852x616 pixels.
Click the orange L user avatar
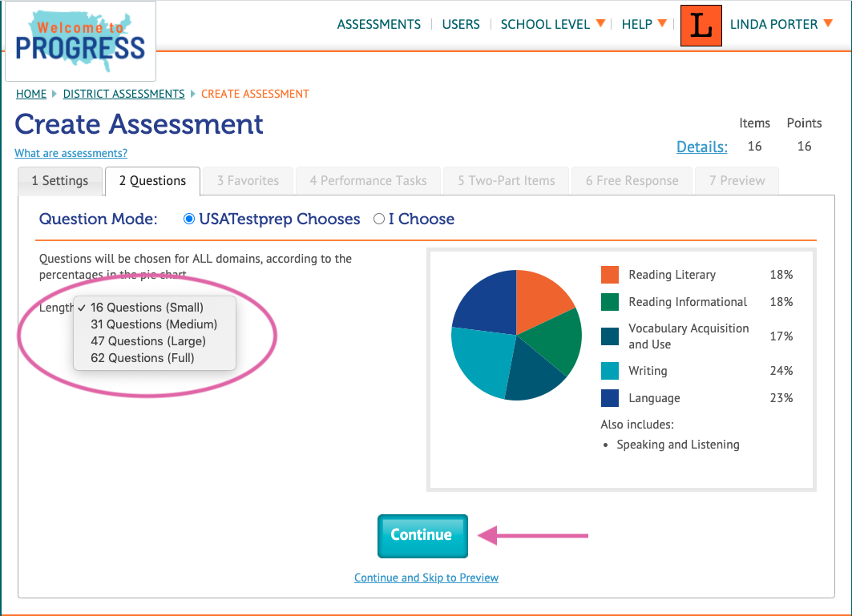click(701, 26)
